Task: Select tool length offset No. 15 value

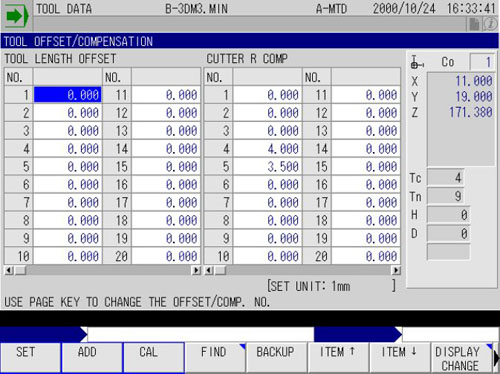Action: (166, 167)
